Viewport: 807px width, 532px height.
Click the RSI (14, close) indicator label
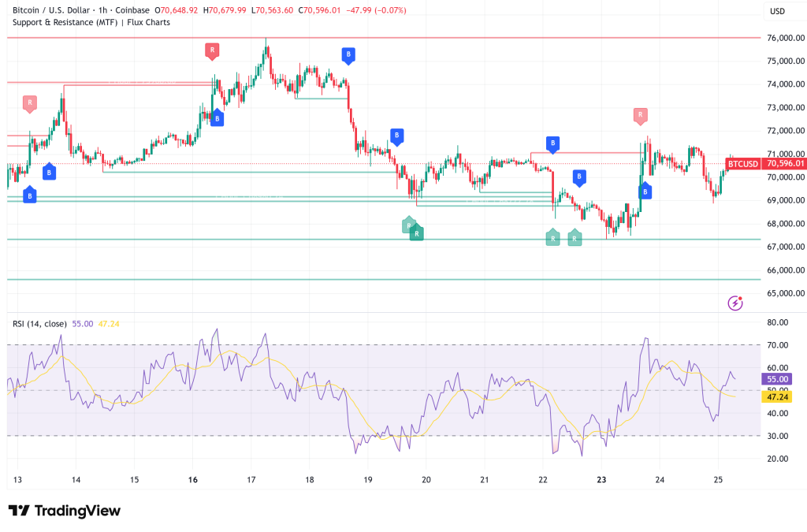pos(39,323)
